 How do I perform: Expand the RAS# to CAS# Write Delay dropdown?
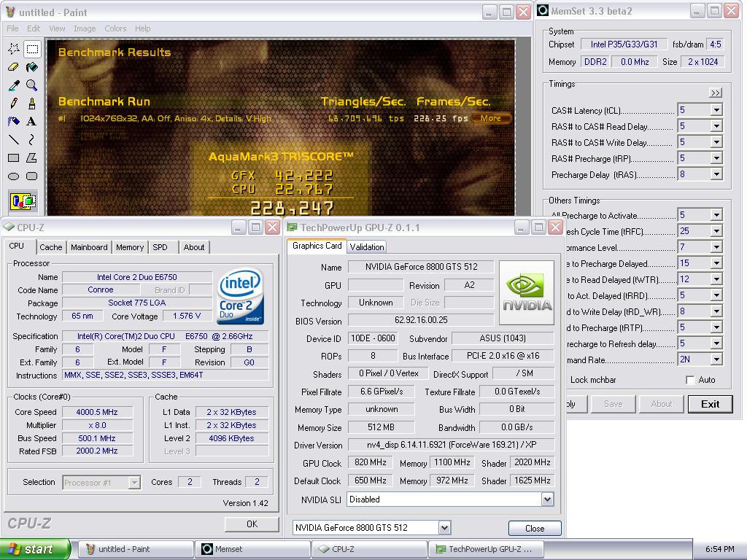coord(716,142)
